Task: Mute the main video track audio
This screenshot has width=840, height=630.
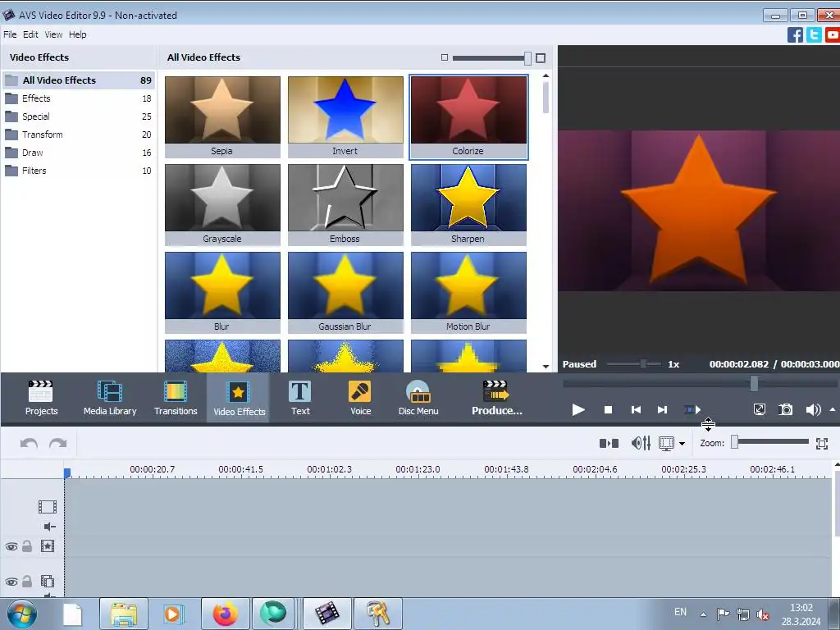Action: coord(49,527)
